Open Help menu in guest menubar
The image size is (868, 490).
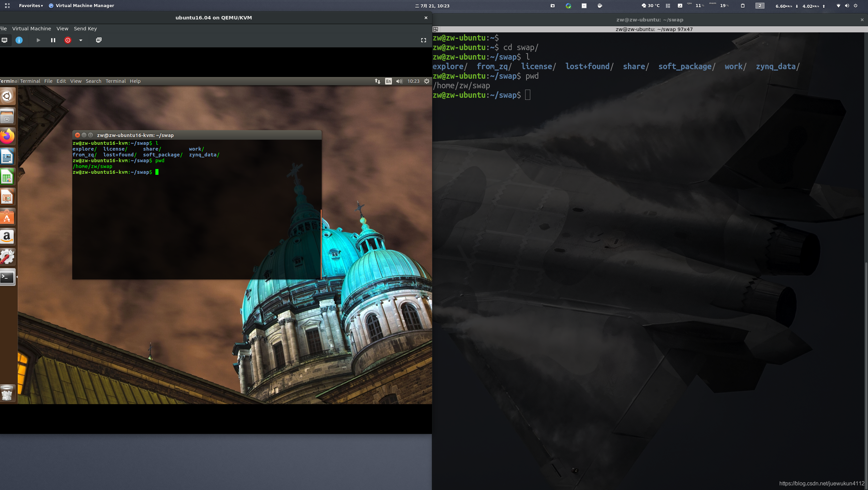point(135,81)
